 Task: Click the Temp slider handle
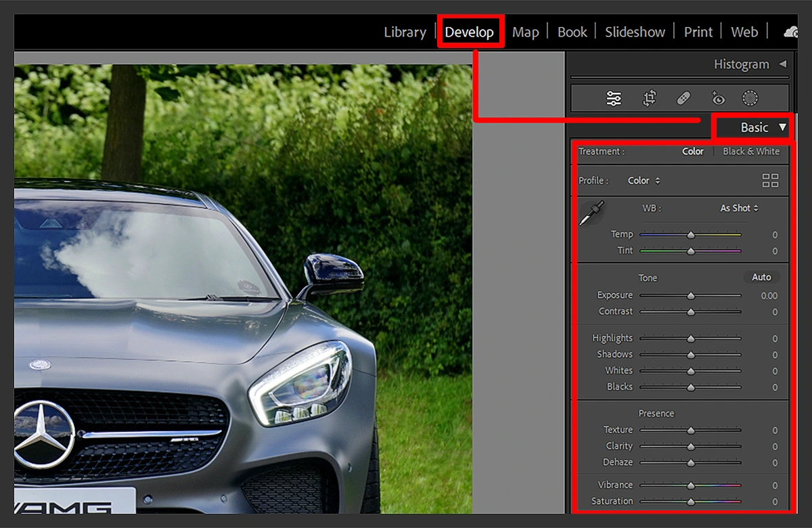[691, 235]
